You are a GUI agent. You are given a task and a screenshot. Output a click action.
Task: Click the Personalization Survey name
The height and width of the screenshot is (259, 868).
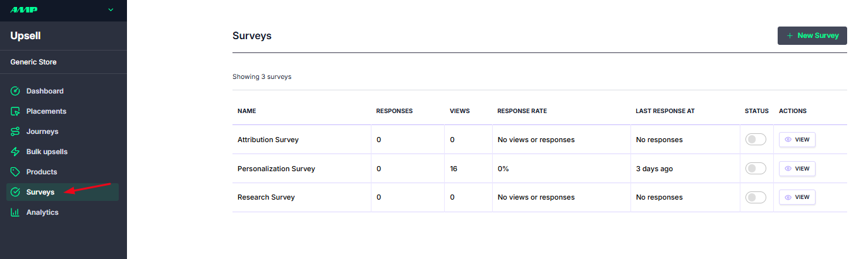[x=276, y=169]
